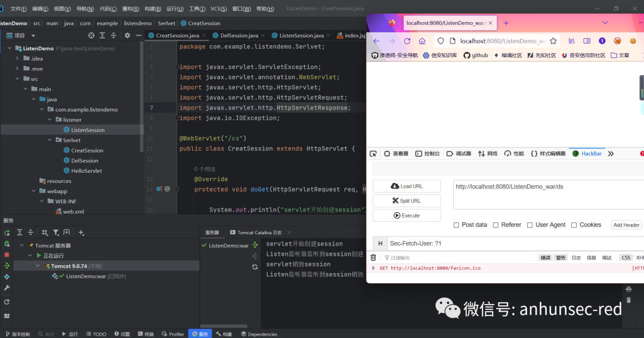
Task: Collapse the Serlvet package
Action: 49,139
